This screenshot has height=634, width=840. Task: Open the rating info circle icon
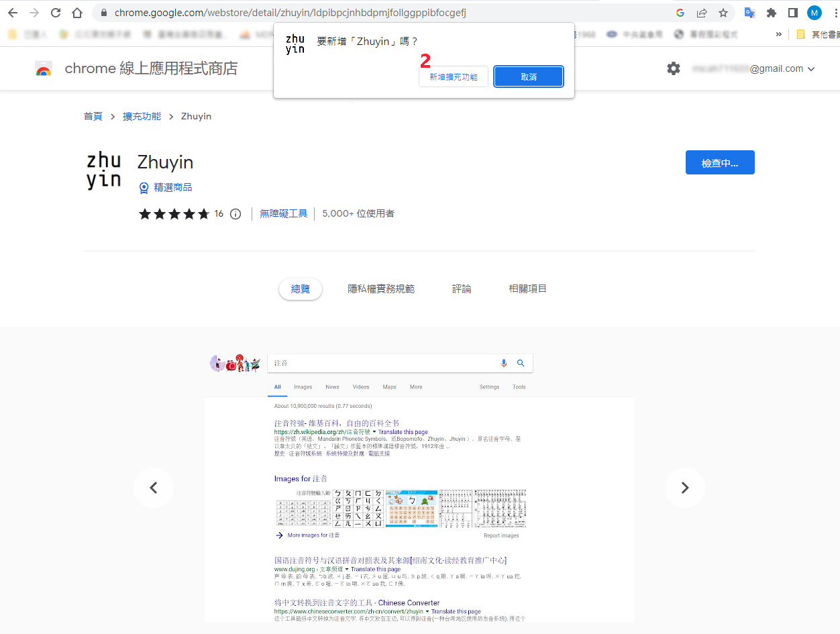tap(235, 214)
